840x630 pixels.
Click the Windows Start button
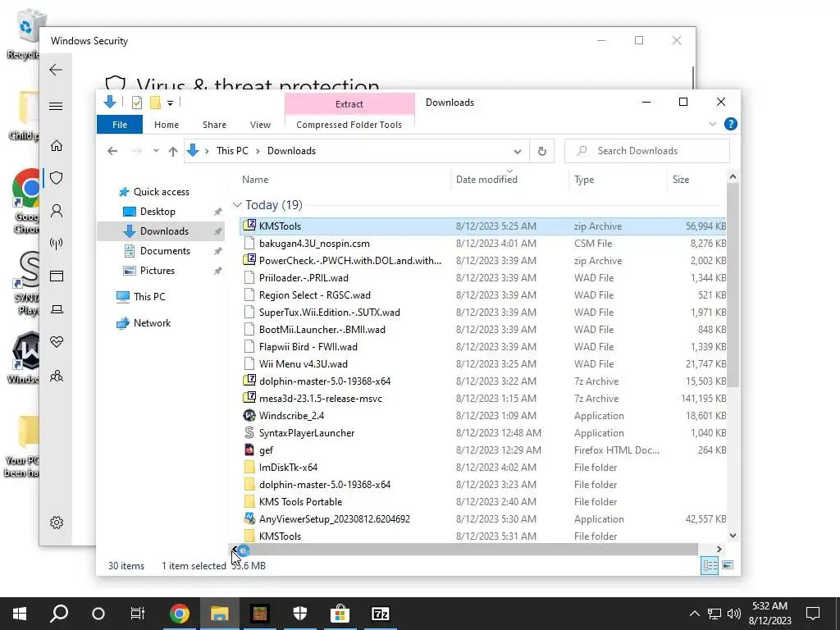click(x=20, y=614)
